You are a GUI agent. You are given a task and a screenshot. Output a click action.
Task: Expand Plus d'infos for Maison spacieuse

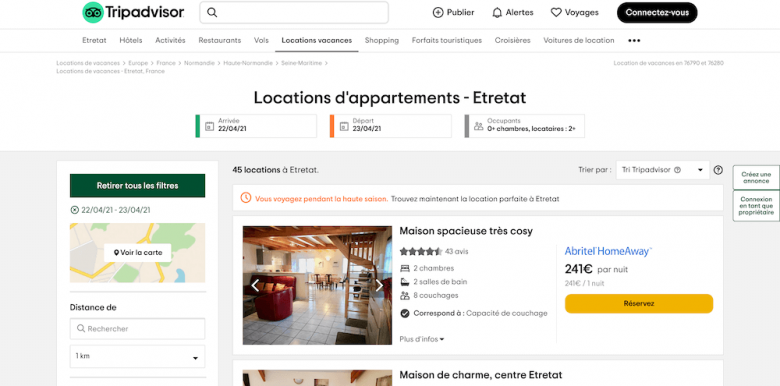(x=422, y=339)
